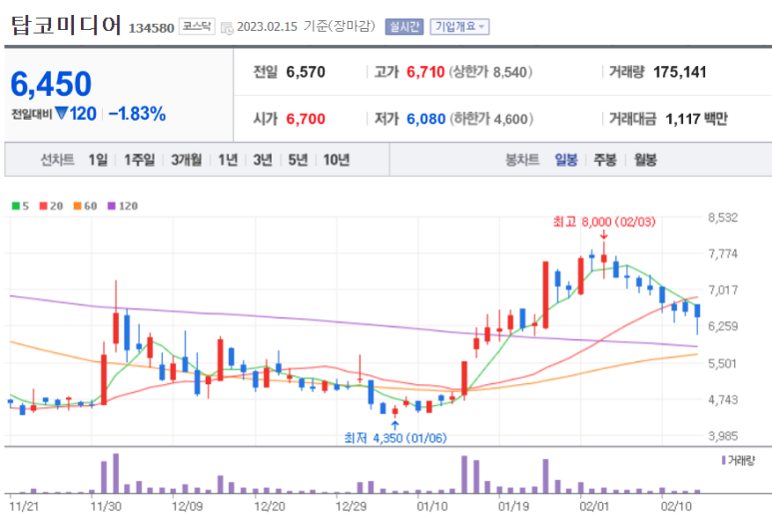Click the 실시간 real-time button
The width and height of the screenshot is (772, 532).
click(x=403, y=27)
